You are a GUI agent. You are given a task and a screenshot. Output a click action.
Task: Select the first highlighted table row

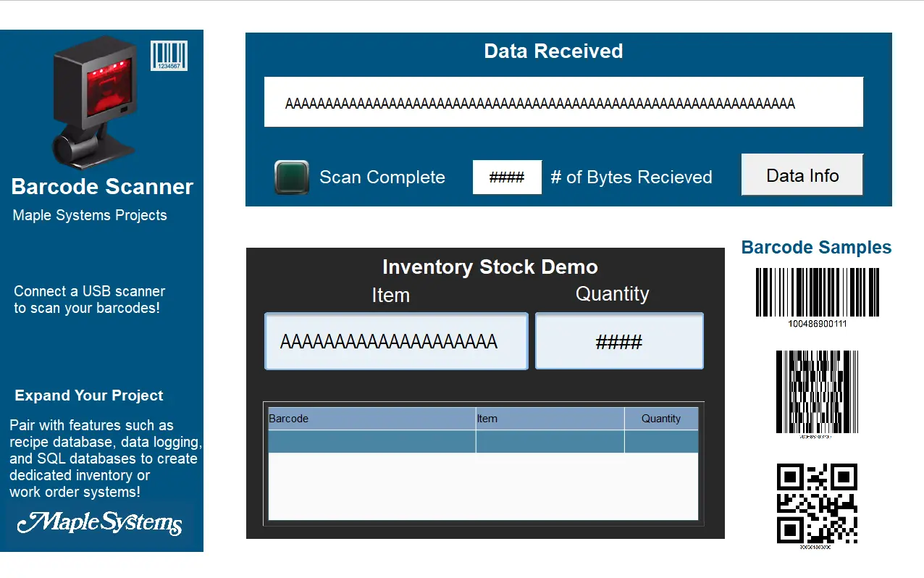pyautogui.click(x=483, y=442)
